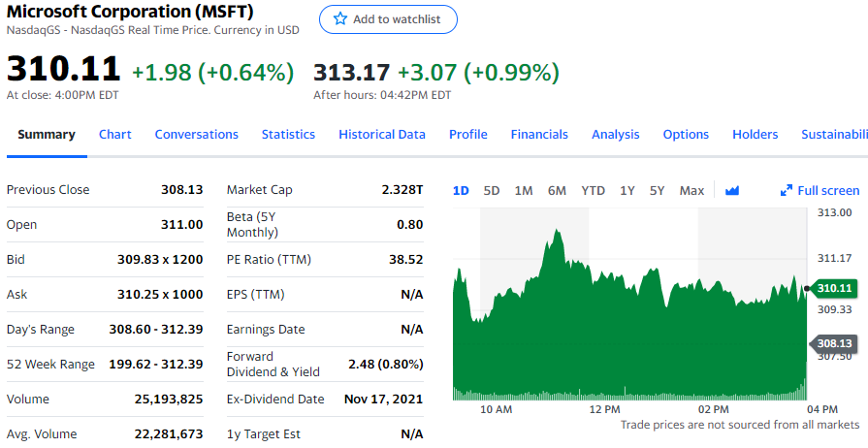Image resolution: width=868 pixels, height=448 pixels.
Task: Set chart range to 6M
Action: pos(557,191)
